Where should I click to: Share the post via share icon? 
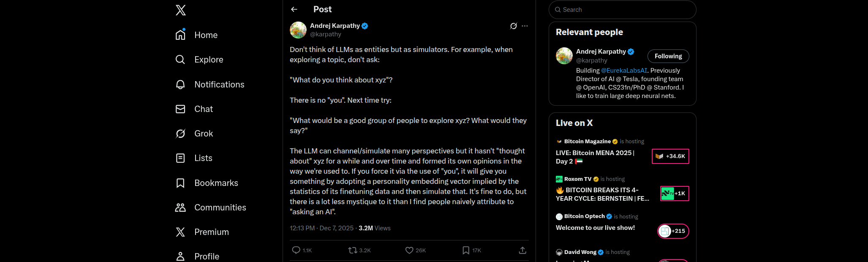[x=522, y=250]
